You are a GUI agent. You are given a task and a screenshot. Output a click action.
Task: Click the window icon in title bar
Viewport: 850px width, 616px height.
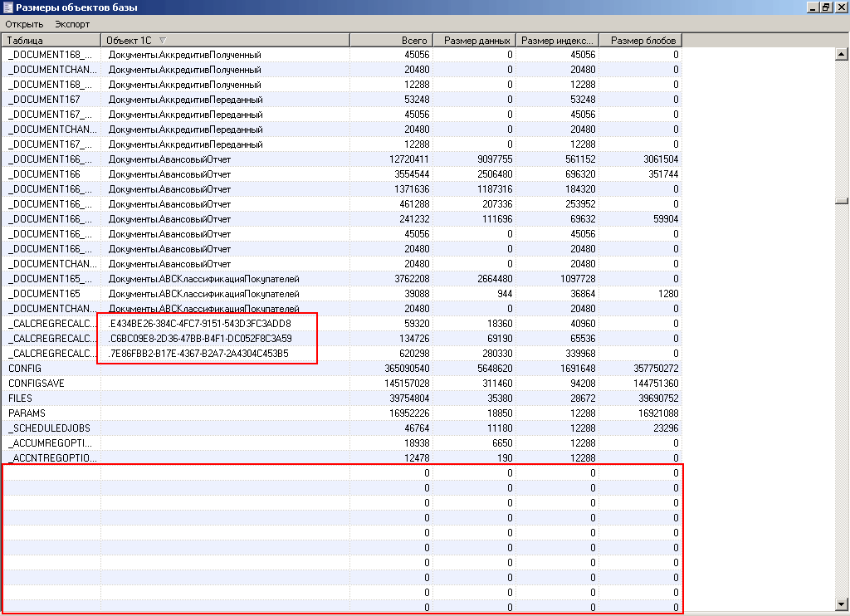tap(7, 7)
